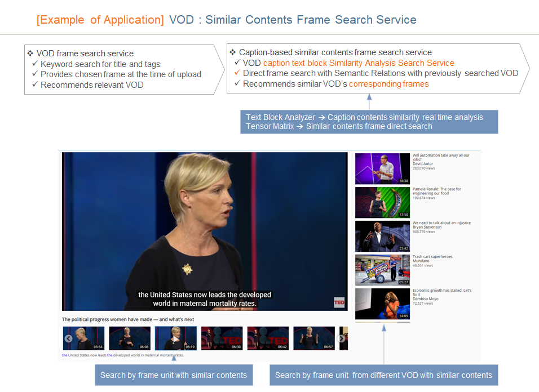
Task: Click the title 'Will automation take away all our jobs?'
Action: tap(441, 157)
